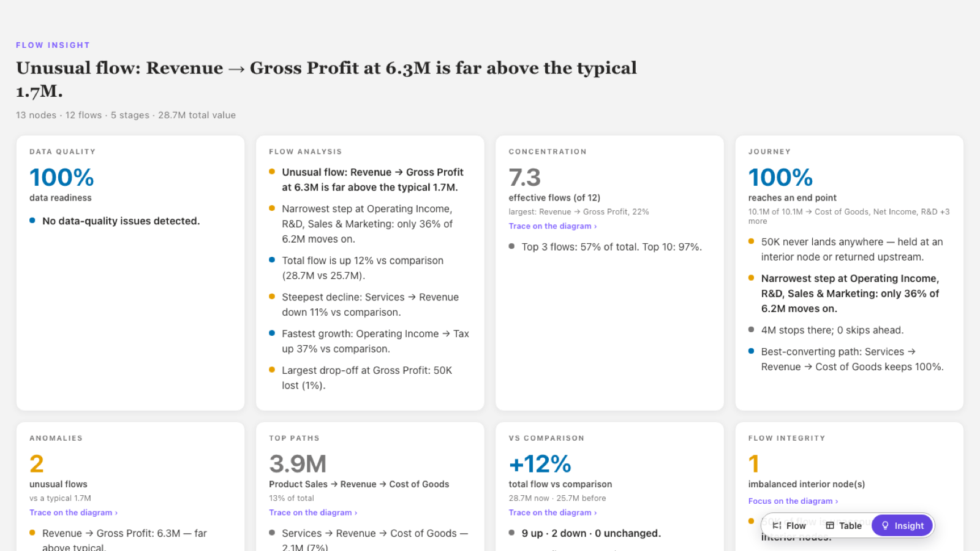Open 'Trace on the diagram' in Anomalies card
The height and width of the screenshot is (551, 980).
(73, 512)
